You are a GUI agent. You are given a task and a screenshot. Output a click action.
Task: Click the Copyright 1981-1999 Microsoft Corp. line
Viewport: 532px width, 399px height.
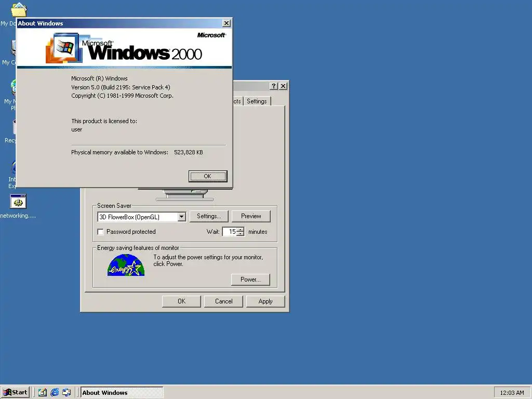pyautogui.click(x=122, y=96)
